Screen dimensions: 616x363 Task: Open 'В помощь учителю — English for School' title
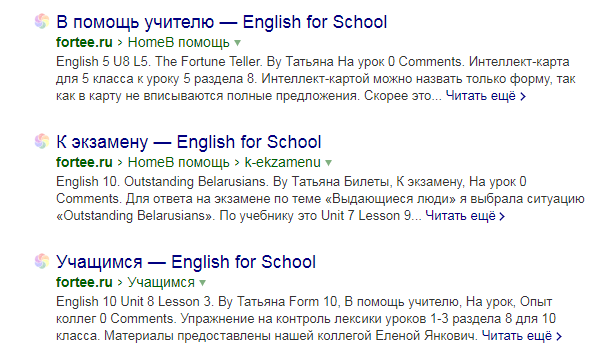point(222,22)
